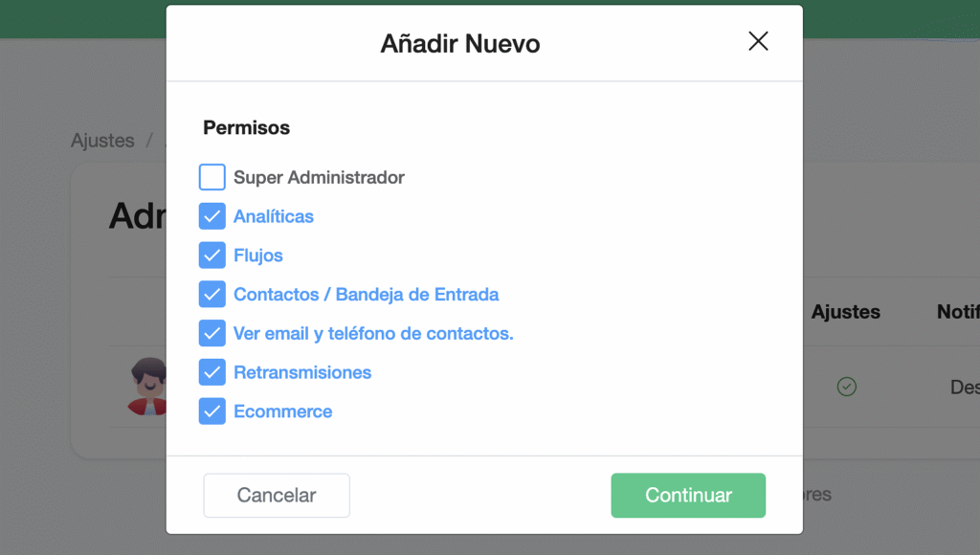Screen dimensions: 980x555
Task: Uncheck the Analíticas permission
Action: (212, 217)
